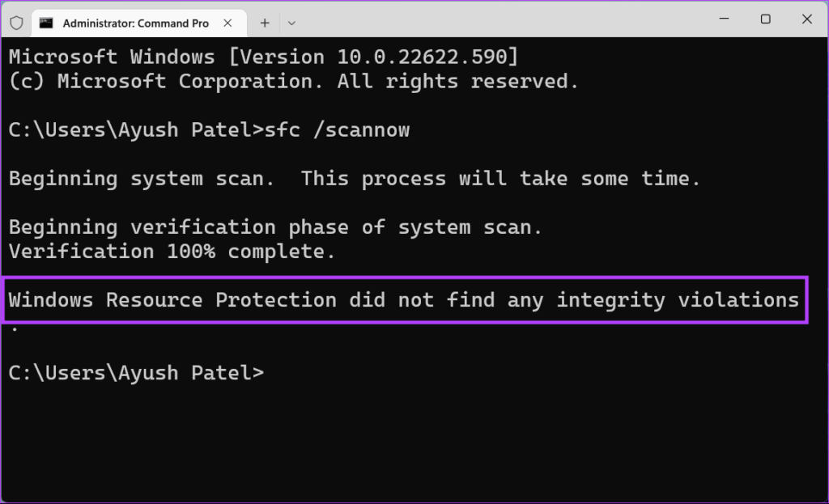This screenshot has height=504, width=829.
Task: Click the Verification 100% complete line
Action: click(172, 252)
